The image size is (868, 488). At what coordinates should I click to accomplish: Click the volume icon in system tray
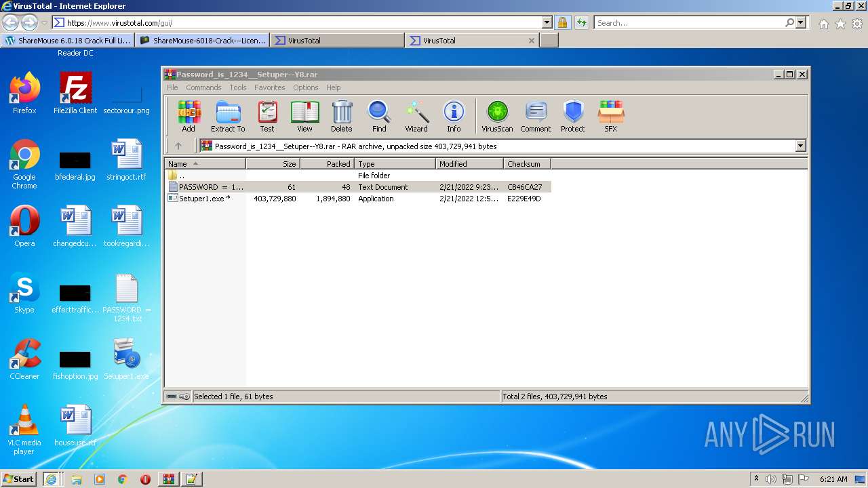tap(771, 479)
